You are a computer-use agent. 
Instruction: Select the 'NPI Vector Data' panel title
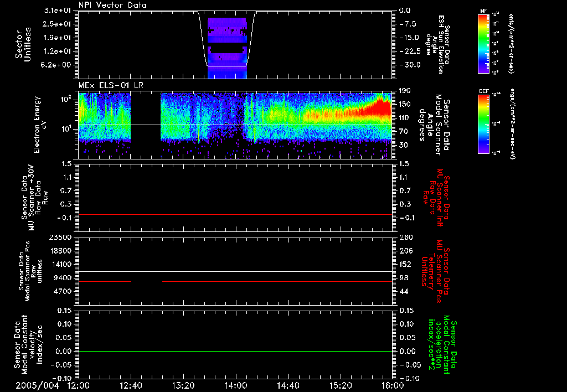pos(112,5)
